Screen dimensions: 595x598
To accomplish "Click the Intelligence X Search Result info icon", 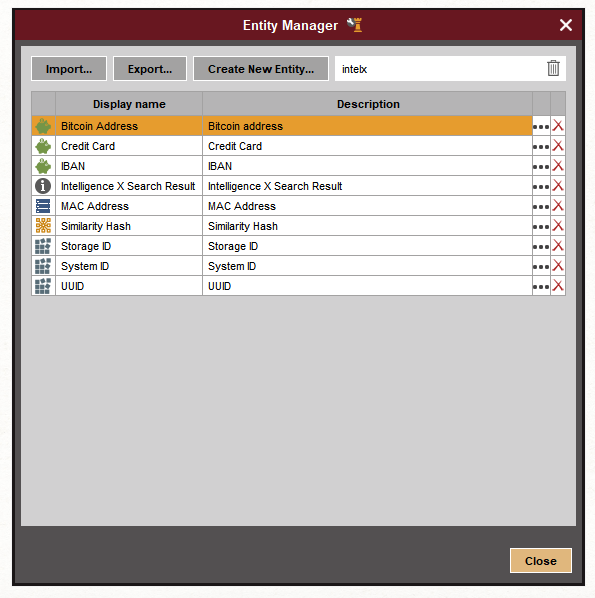I will (x=43, y=186).
